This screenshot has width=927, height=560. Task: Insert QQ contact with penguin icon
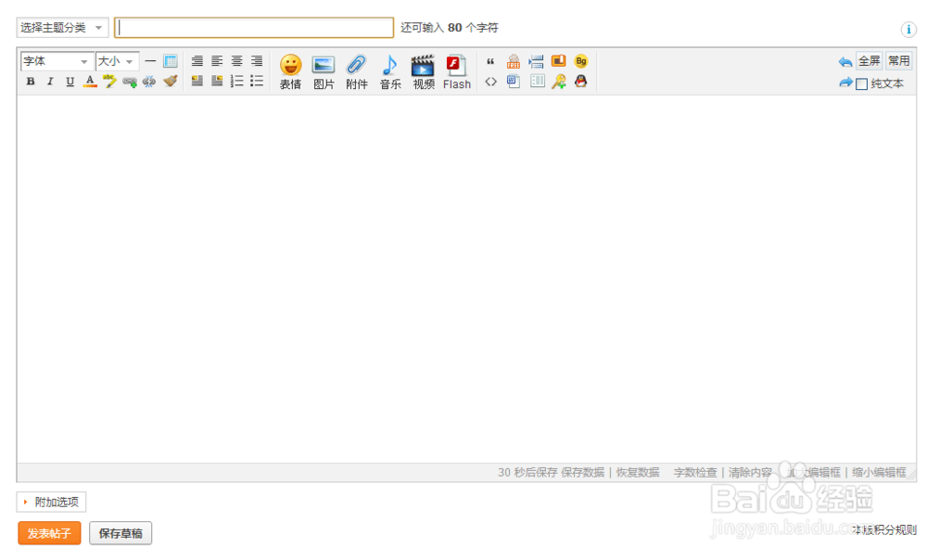tap(580, 81)
